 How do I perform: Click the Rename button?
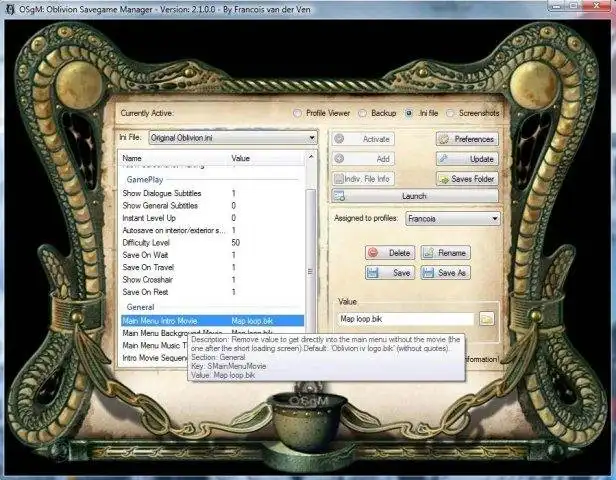tap(446, 253)
